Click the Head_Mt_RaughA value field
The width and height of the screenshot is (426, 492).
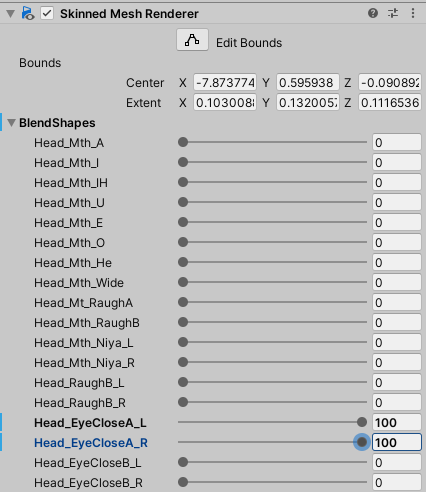pos(397,302)
